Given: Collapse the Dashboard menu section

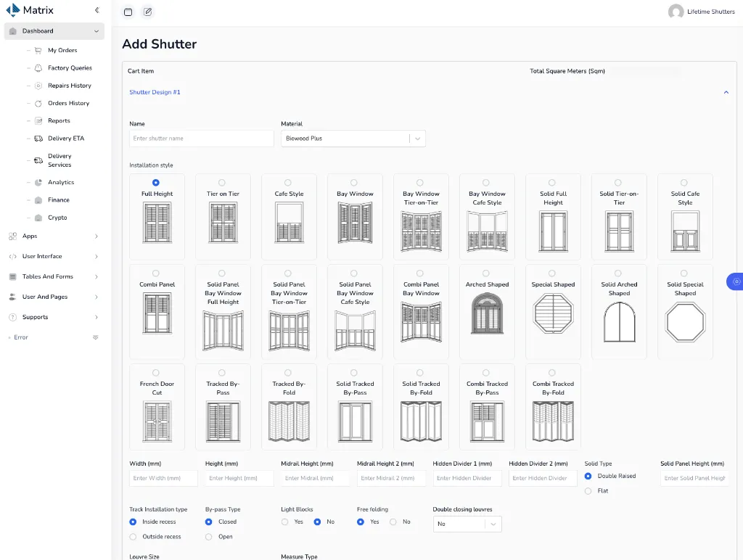Looking at the screenshot, I should click(x=97, y=31).
